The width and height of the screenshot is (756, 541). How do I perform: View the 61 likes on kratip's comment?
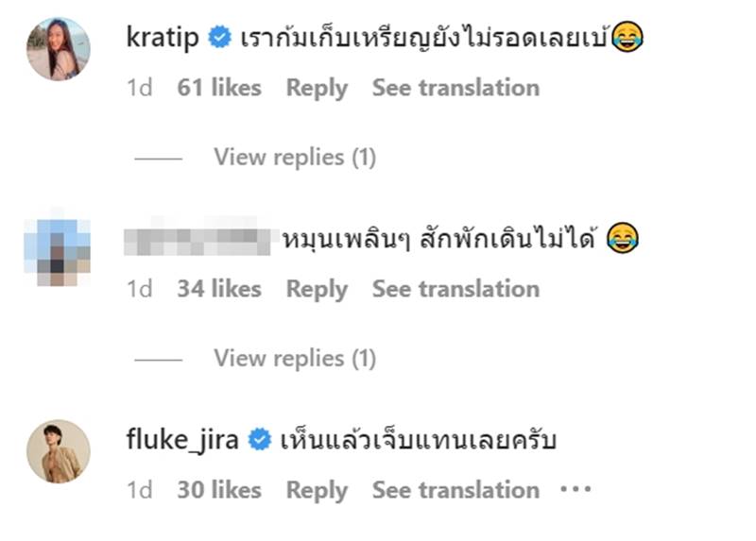pos(218,88)
